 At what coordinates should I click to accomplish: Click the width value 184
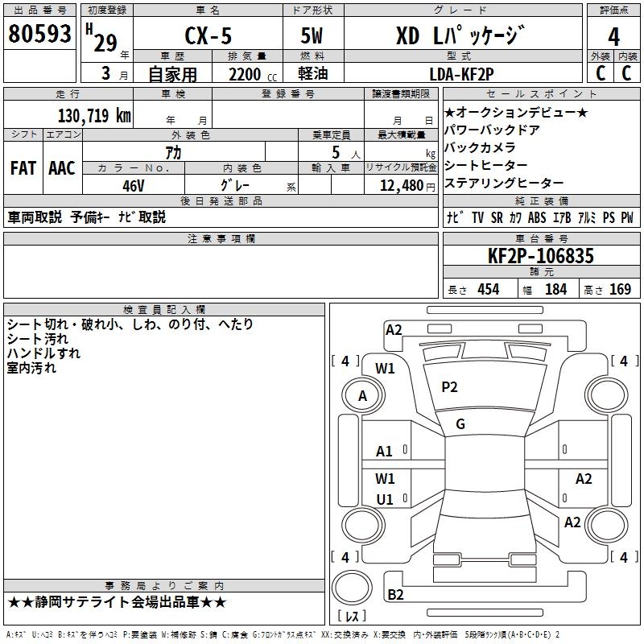[555, 289]
